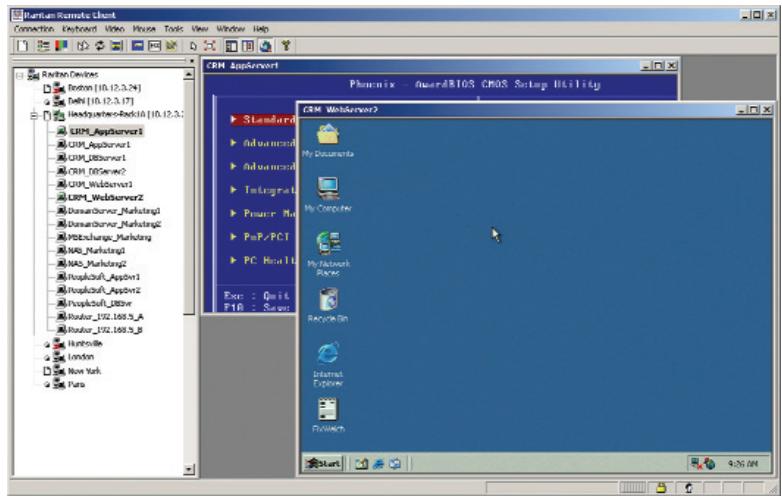782x498 pixels.
Task: Select PeopleSoft_DBSvr in device tree
Action: 100,303
